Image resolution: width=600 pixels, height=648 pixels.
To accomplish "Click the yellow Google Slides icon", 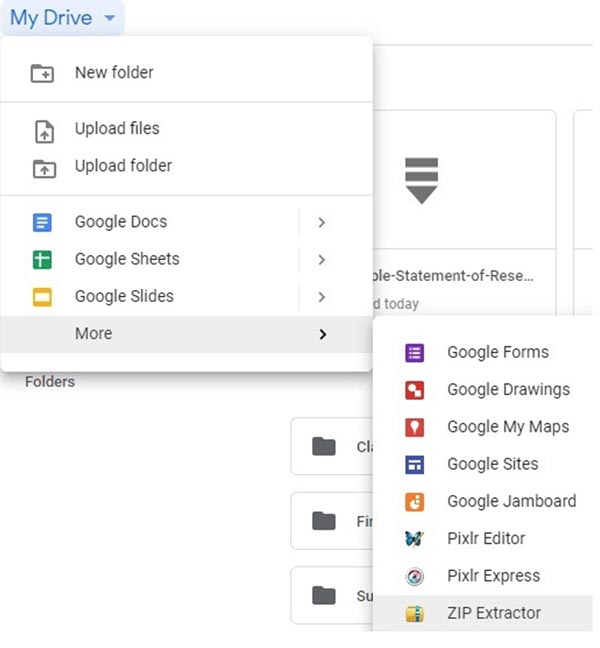I will pyautogui.click(x=42, y=297).
